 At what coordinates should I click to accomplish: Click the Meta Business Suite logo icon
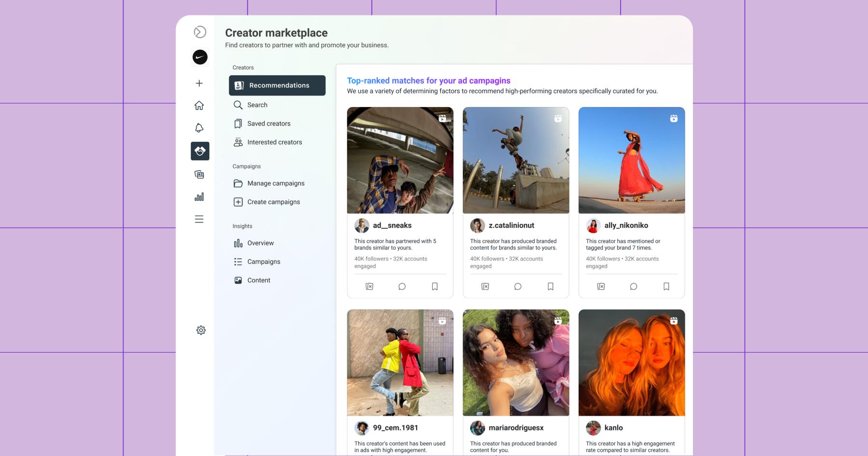point(200,32)
